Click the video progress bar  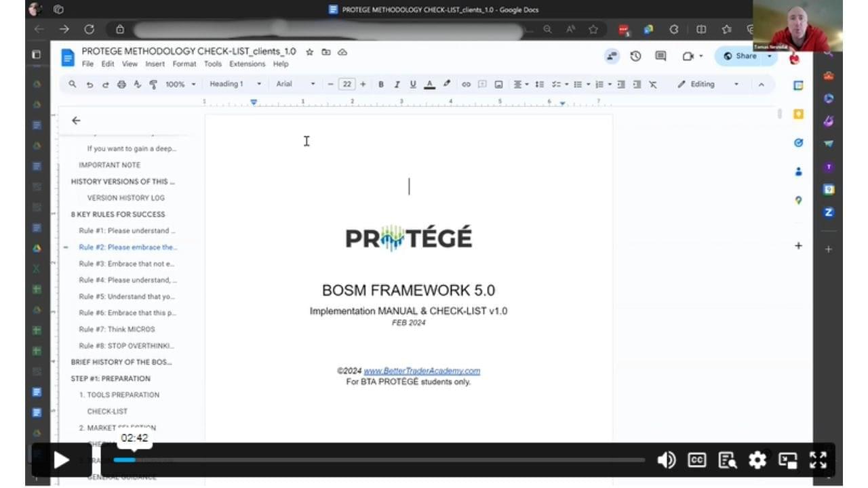click(380, 460)
